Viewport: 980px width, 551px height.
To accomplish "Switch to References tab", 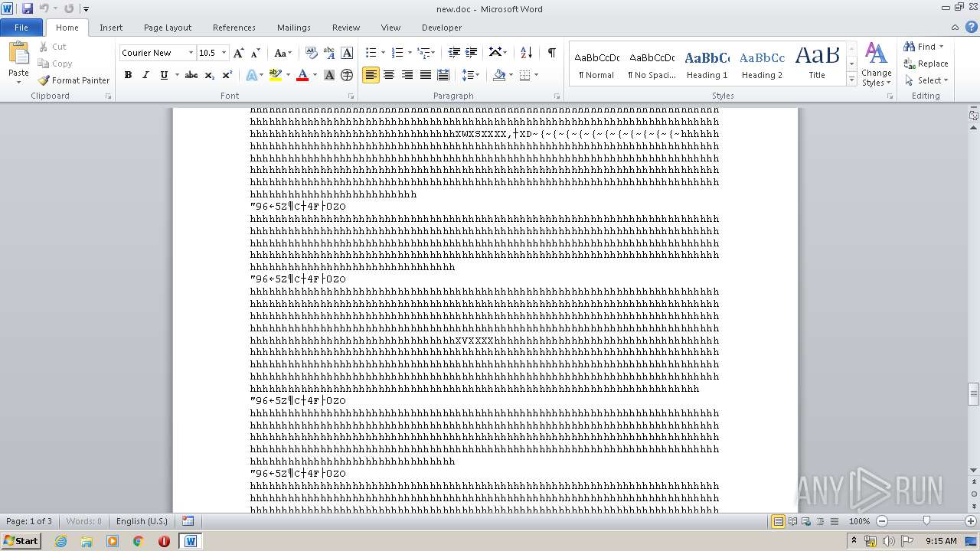I will tap(234, 28).
